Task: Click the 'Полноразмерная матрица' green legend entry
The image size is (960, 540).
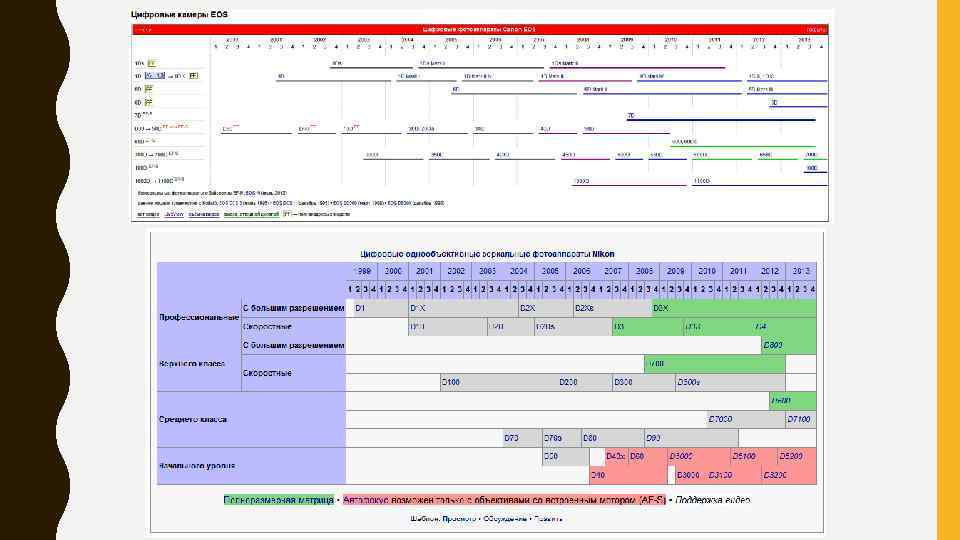Action: point(279,500)
